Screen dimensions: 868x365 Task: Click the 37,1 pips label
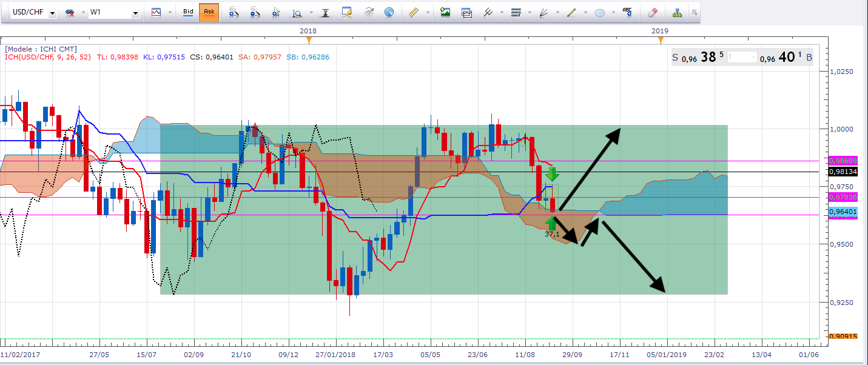(x=552, y=233)
